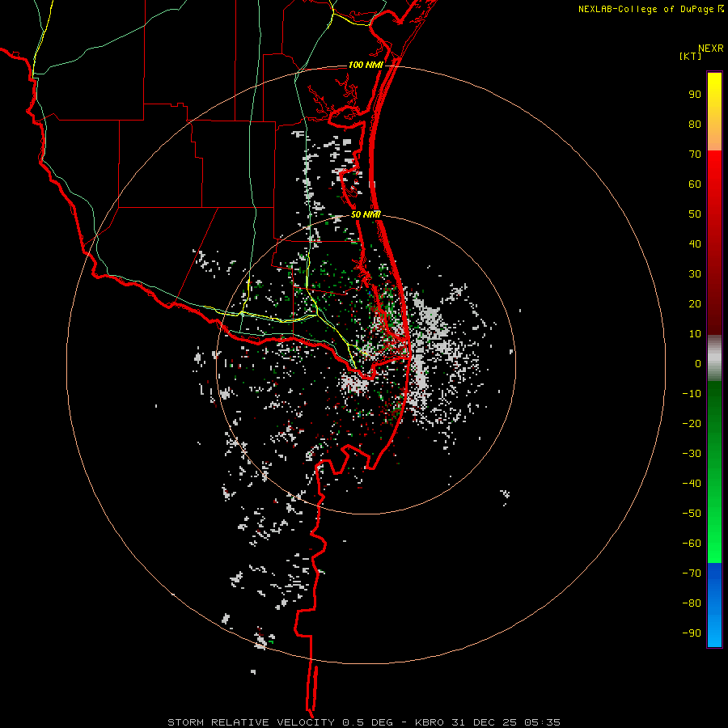The image size is (728, 728).
Task: Click the -20 value on the velocity scale
Action: point(692,423)
